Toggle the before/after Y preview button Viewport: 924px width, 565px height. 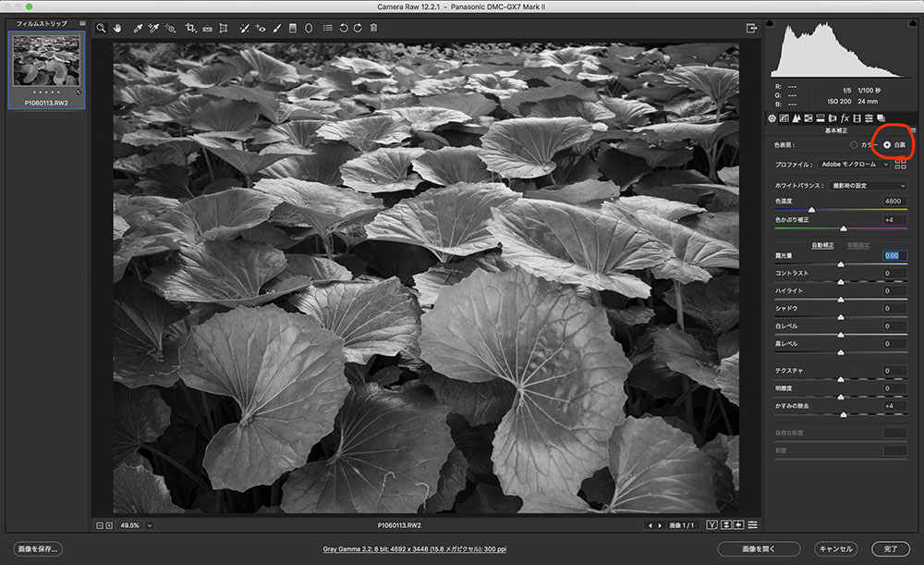[x=711, y=525]
